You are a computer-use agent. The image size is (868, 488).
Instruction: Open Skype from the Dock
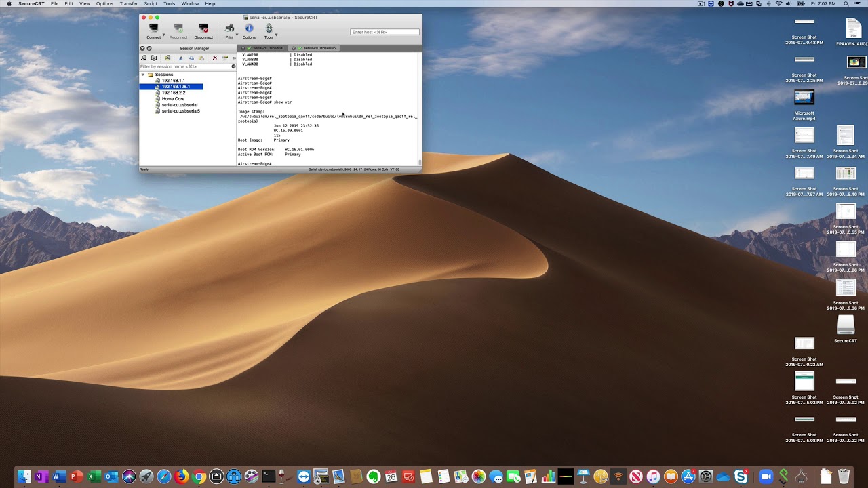741,476
